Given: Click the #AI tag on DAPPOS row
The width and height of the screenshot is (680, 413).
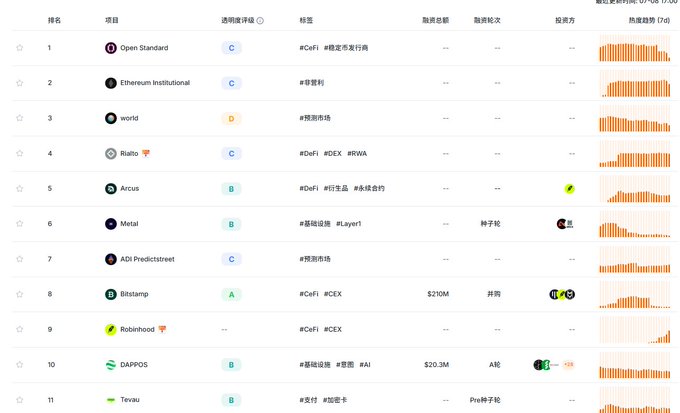Looking at the screenshot, I should (365, 364).
